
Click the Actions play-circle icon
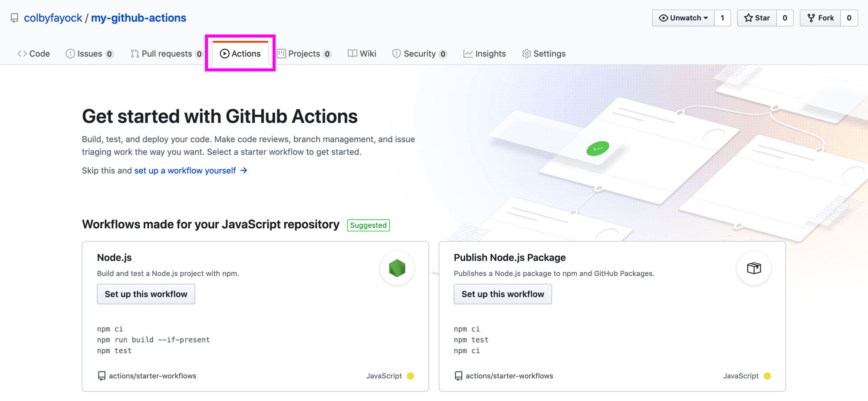[x=224, y=53]
